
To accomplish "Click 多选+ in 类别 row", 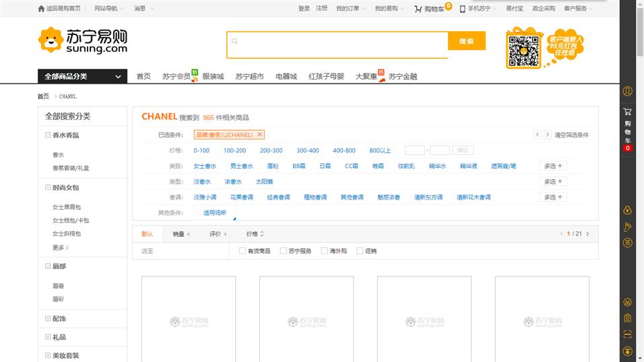I will 553,166.
